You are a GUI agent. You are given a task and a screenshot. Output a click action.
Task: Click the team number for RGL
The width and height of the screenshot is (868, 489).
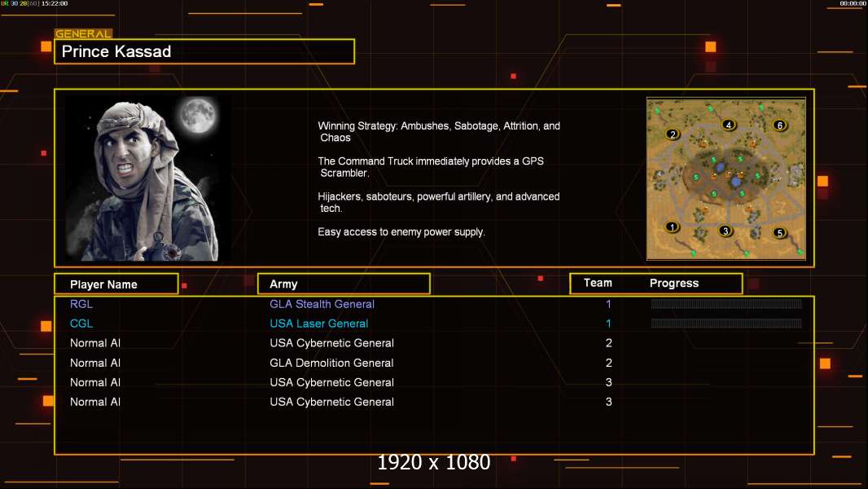[608, 304]
